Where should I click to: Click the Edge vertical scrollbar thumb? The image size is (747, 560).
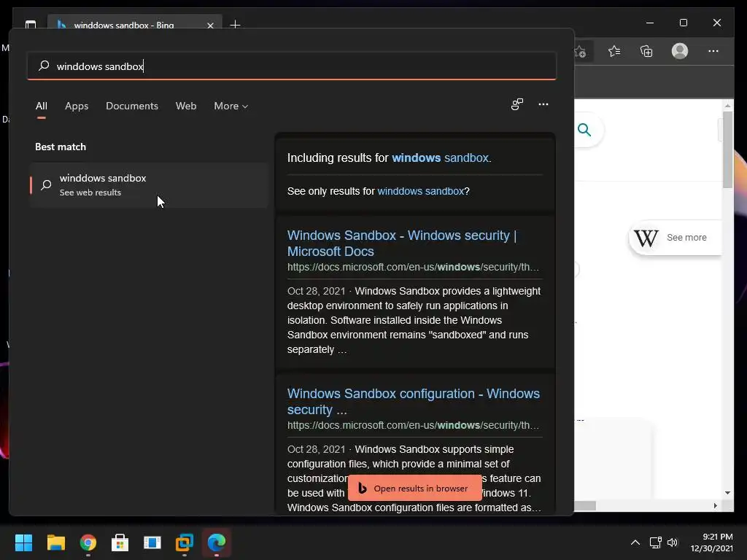[727, 150]
